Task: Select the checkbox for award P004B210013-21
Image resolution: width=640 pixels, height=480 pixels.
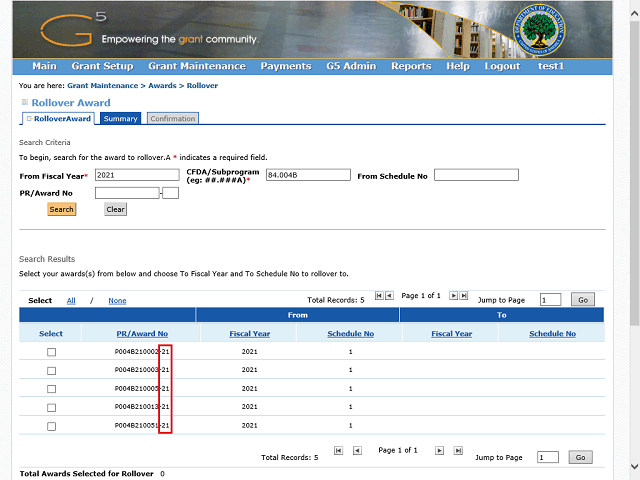Action: [x=51, y=407]
